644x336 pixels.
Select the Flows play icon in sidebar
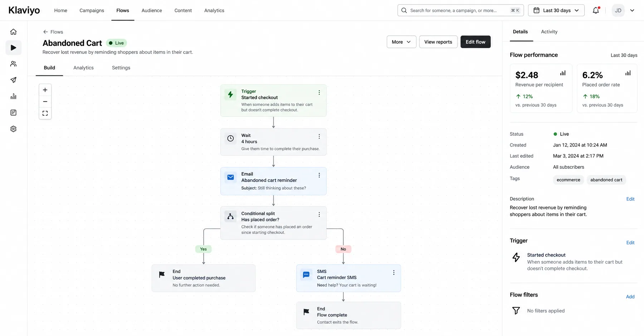13,48
